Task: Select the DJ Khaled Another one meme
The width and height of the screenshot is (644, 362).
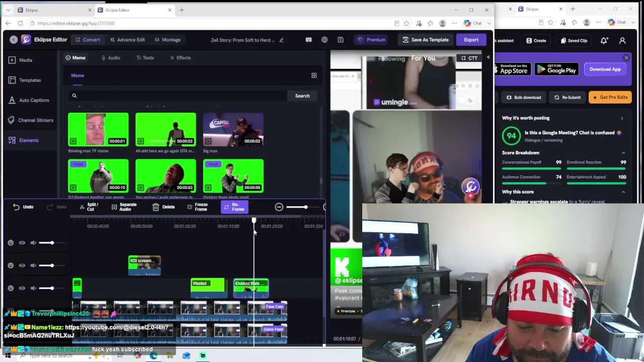Action: point(98,176)
